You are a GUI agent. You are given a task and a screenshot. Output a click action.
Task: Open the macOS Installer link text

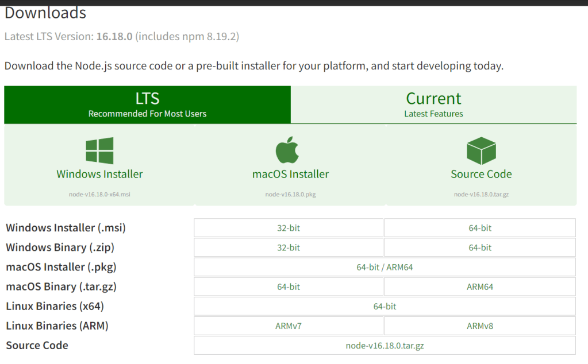coord(290,174)
